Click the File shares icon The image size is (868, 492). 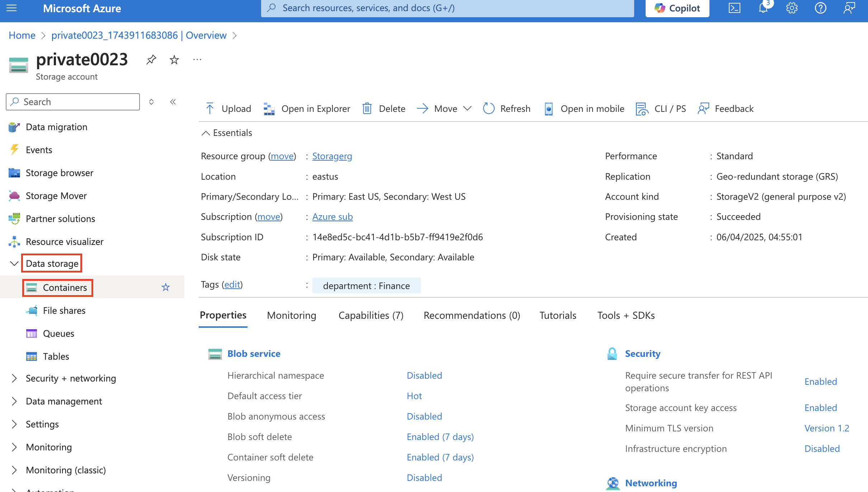(x=32, y=311)
